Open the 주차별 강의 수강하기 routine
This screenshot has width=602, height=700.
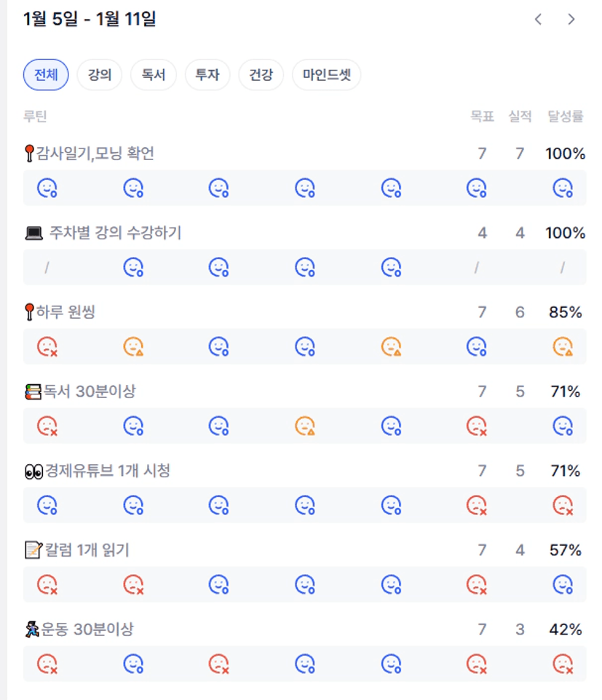point(115,233)
